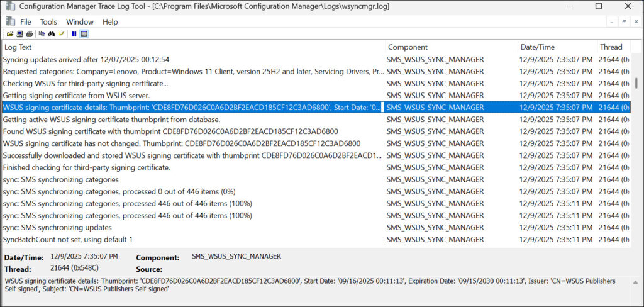Open the Window menu
Screen dimensions: 644x307
coord(79,22)
